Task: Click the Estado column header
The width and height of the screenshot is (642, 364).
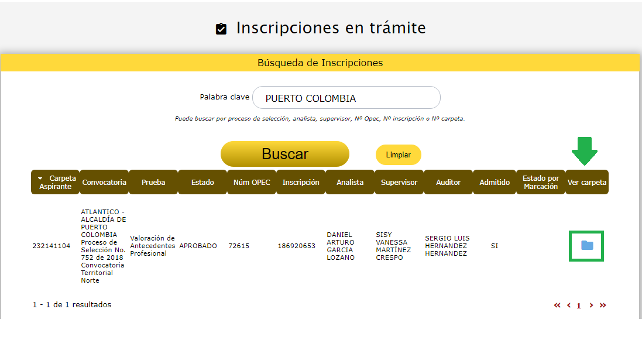Action: click(202, 182)
